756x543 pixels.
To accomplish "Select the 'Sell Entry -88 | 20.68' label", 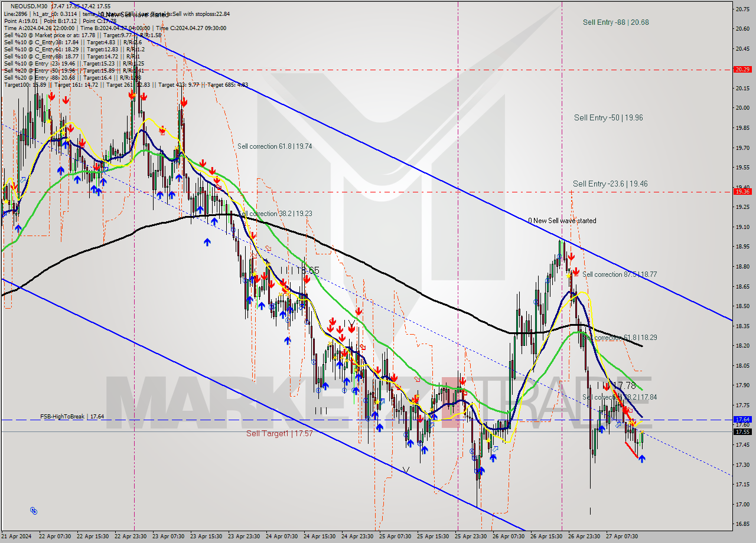I will click(x=615, y=22).
